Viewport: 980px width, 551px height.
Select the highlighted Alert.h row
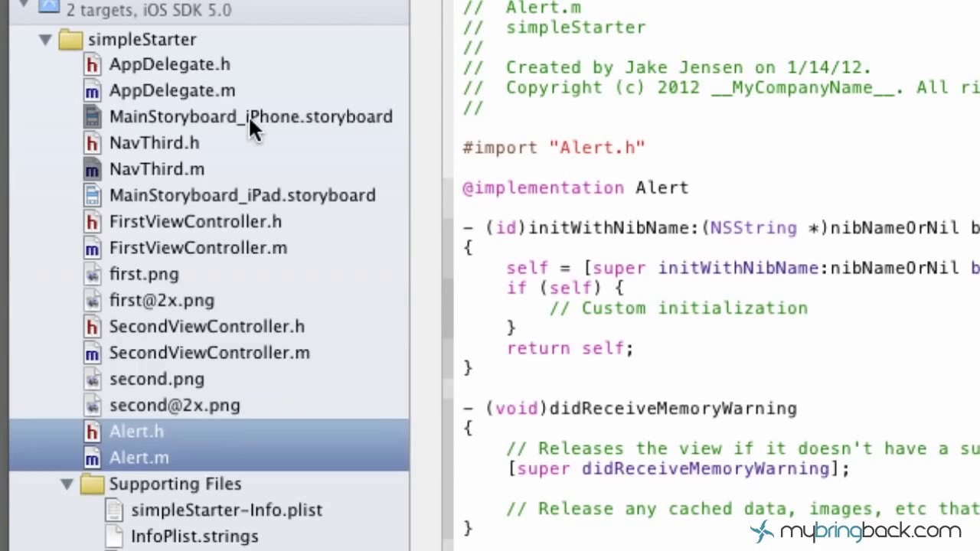pos(209,432)
